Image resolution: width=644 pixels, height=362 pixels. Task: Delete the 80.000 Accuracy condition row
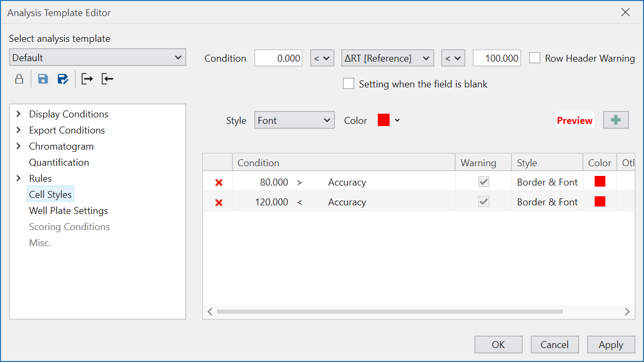coord(218,183)
